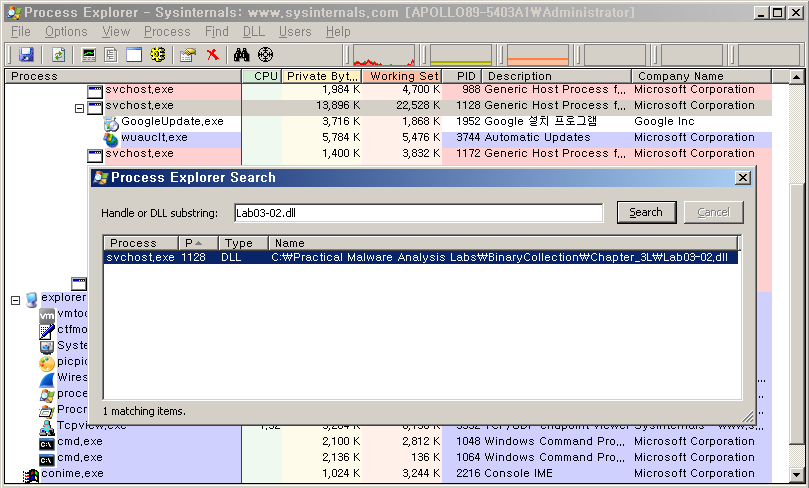Open the Options menu
The image size is (809, 488).
(x=66, y=32)
